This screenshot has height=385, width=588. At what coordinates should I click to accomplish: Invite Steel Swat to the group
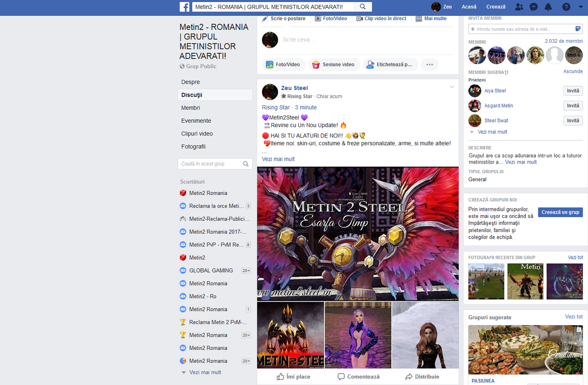click(x=573, y=121)
